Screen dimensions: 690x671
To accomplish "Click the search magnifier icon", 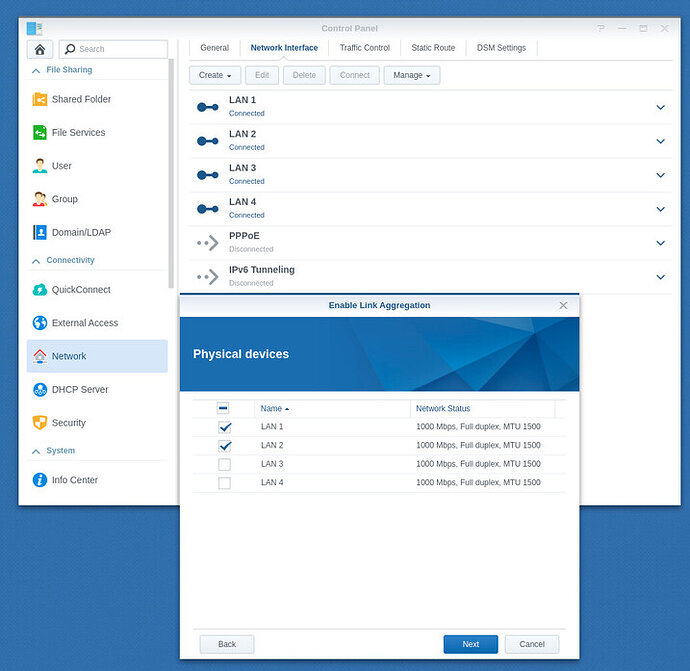I will point(70,49).
